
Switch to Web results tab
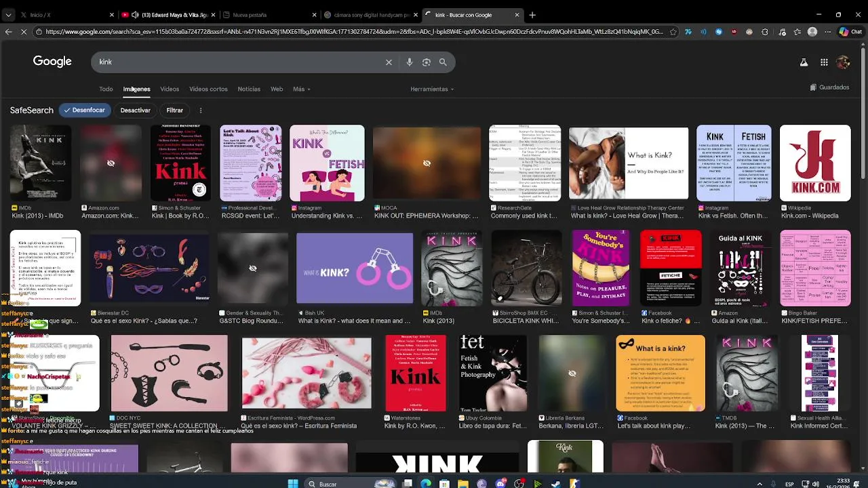click(277, 89)
